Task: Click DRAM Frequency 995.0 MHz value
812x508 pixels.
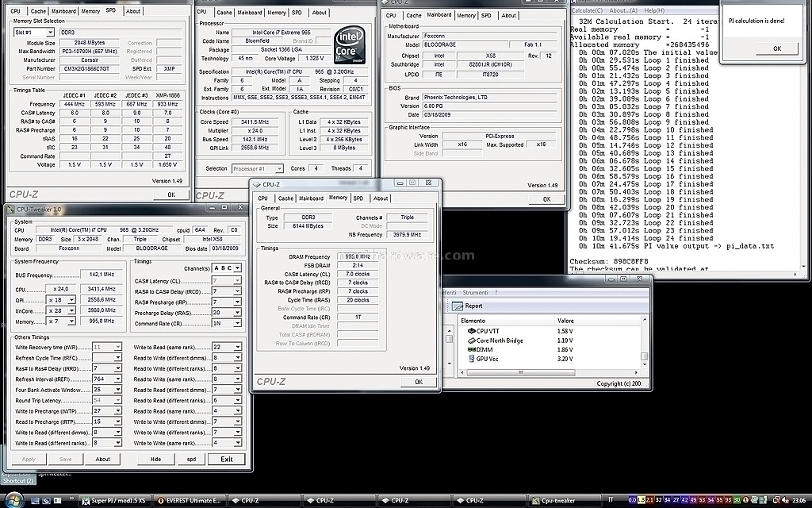Action: (x=358, y=256)
